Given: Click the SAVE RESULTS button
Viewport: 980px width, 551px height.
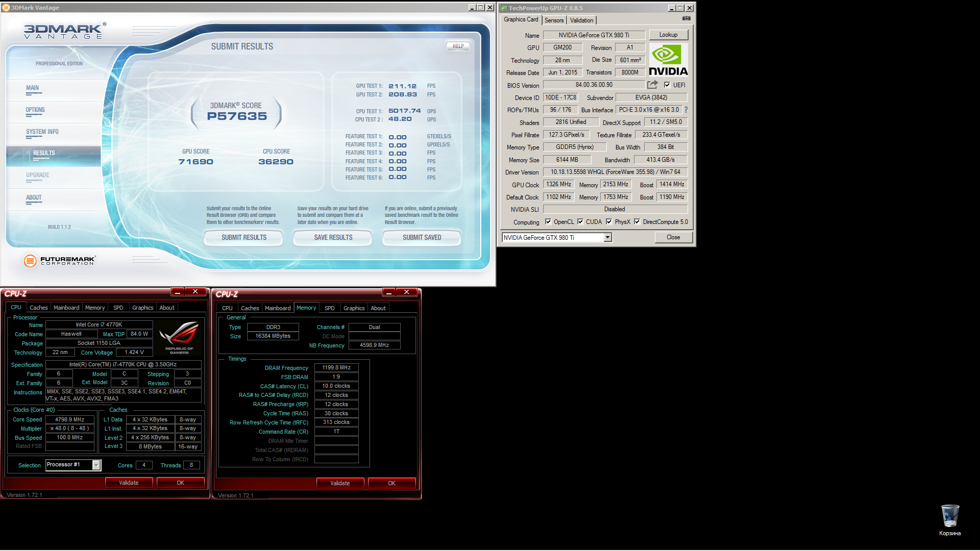Looking at the screenshot, I should click(333, 238).
